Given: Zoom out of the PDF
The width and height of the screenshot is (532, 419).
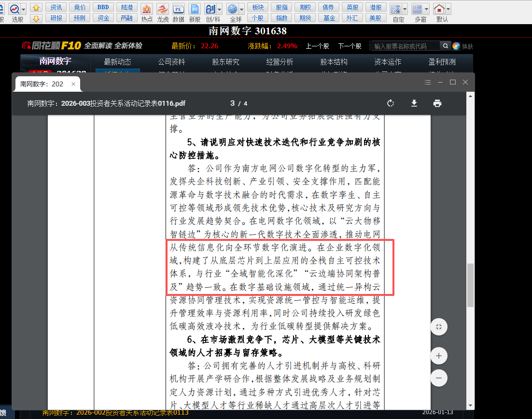Looking at the screenshot, I should 439,378.
